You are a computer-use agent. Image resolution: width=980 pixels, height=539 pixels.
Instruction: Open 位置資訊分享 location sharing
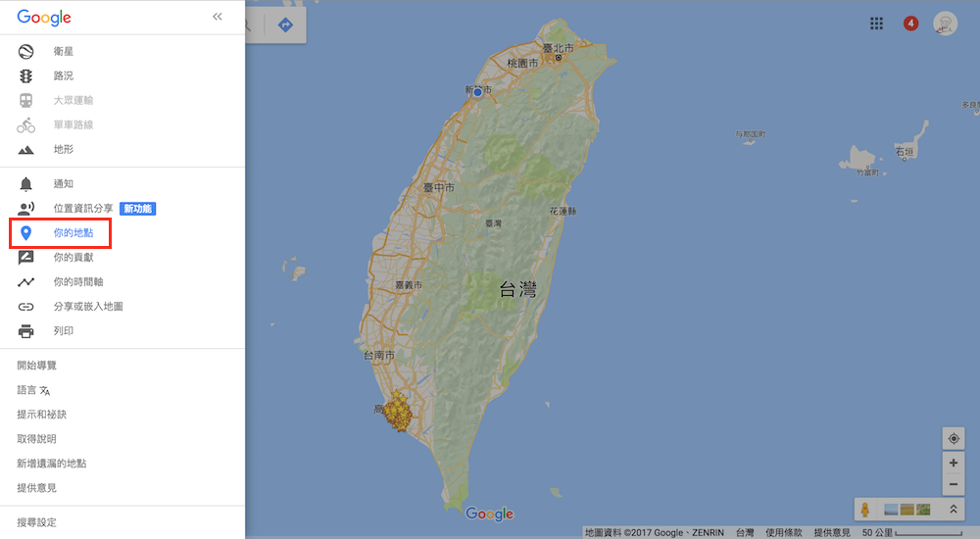click(x=83, y=208)
